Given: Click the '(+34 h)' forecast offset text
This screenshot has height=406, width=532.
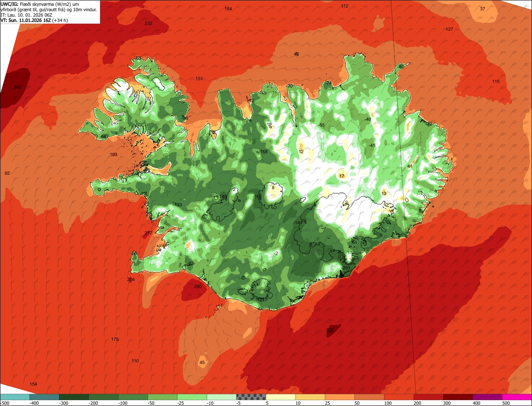Looking at the screenshot, I should 61,20.
